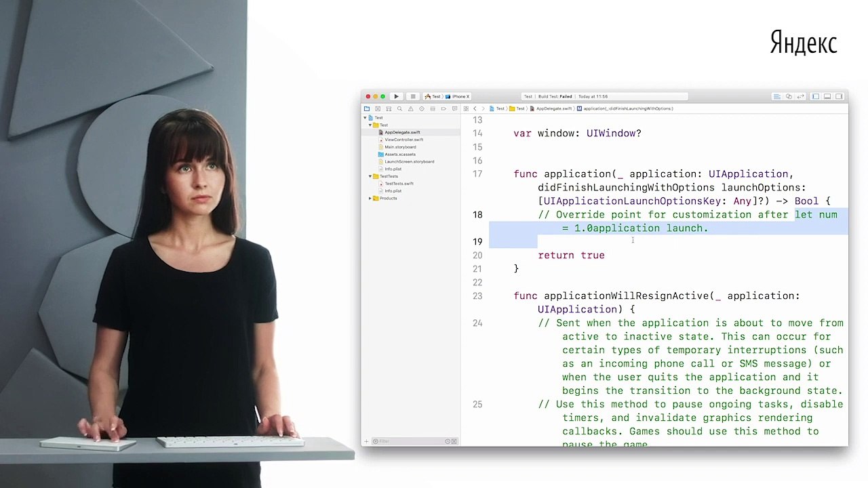Toggle the Navigator panel visibility

[816, 96]
